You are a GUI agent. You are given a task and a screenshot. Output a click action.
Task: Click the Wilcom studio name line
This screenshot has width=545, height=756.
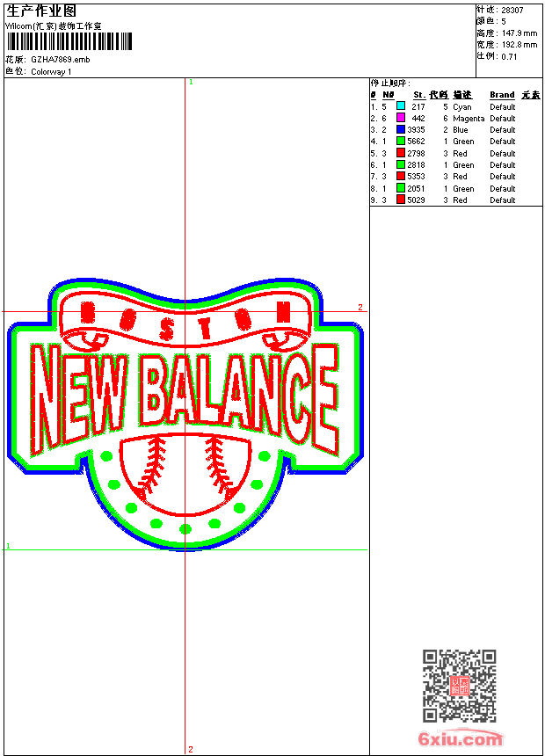[x=53, y=26]
